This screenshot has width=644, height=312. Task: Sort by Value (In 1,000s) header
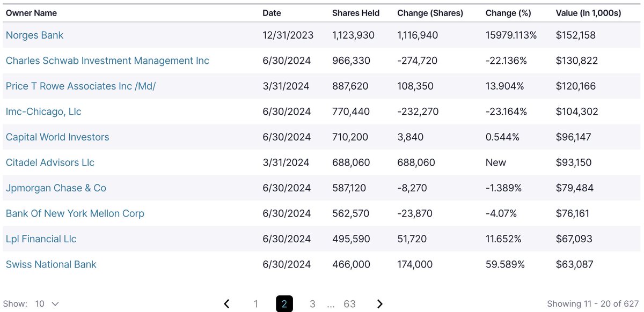[588, 13]
